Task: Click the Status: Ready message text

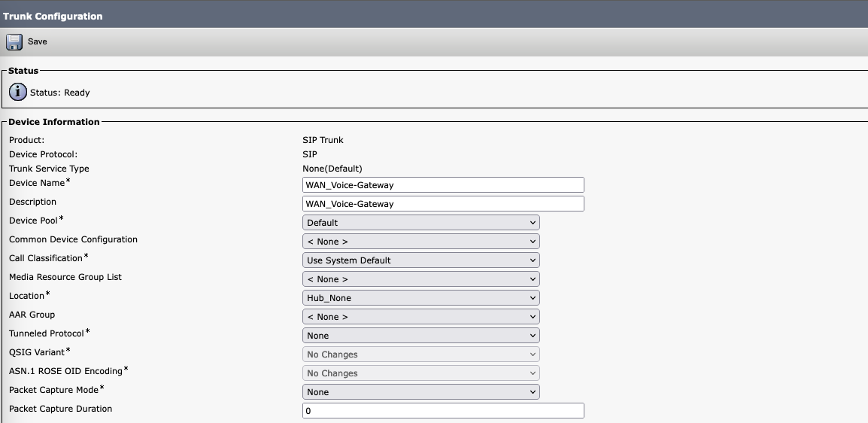Action: (60, 93)
